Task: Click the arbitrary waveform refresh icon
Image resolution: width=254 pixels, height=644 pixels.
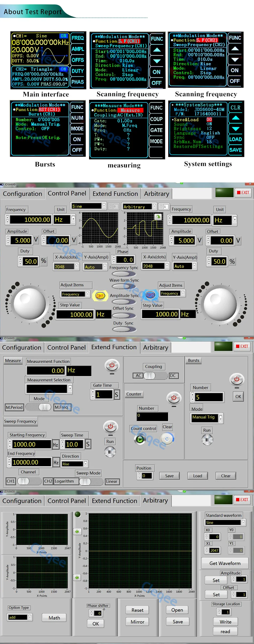Action: 158,217
